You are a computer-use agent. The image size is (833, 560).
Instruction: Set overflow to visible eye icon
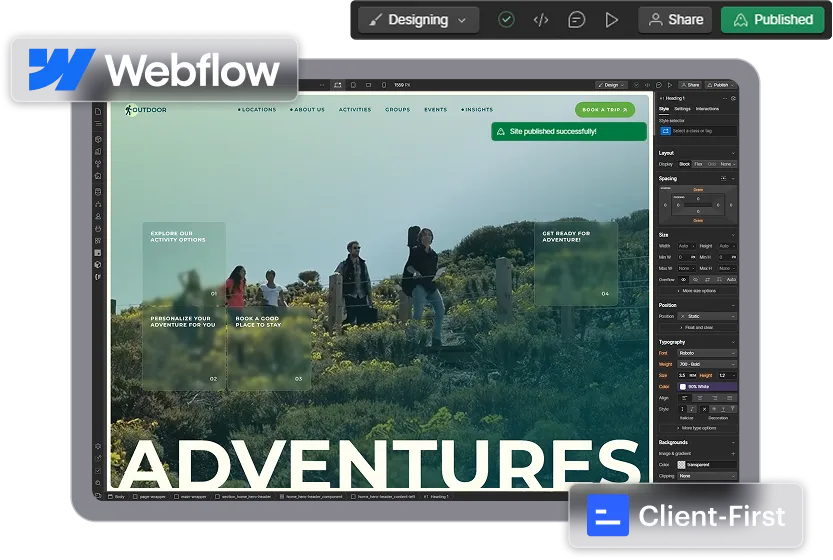[x=684, y=279]
